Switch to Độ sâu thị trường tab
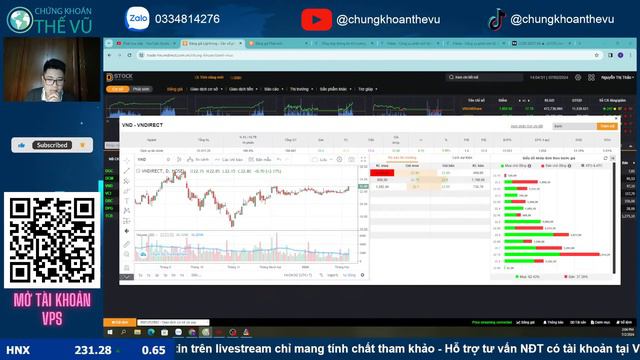 [x=402, y=158]
